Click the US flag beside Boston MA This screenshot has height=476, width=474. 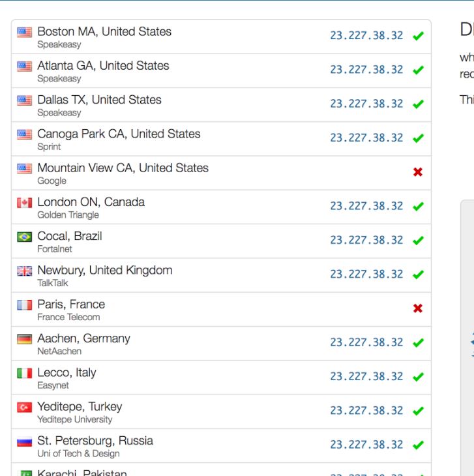(x=25, y=32)
